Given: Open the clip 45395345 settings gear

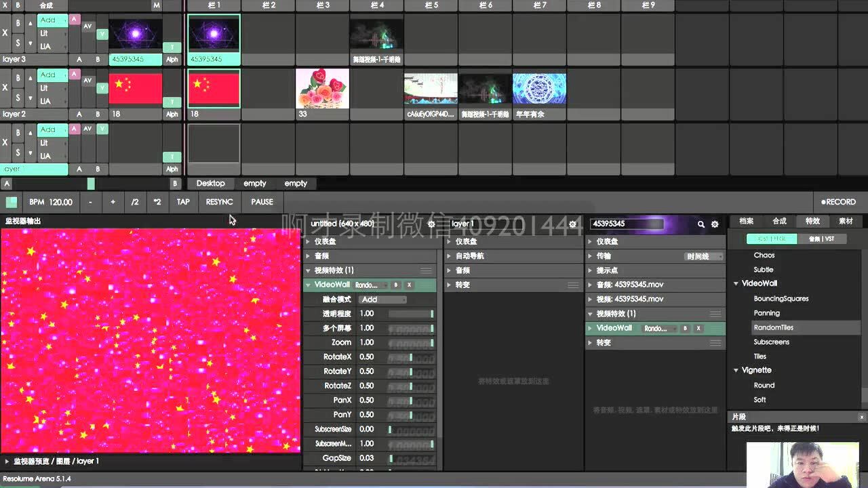Looking at the screenshot, I should (x=714, y=224).
